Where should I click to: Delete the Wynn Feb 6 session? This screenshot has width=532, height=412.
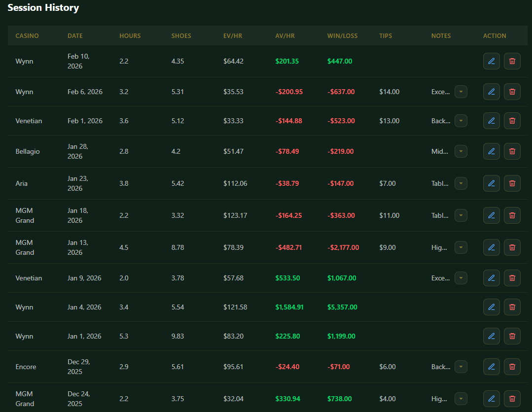click(x=512, y=92)
